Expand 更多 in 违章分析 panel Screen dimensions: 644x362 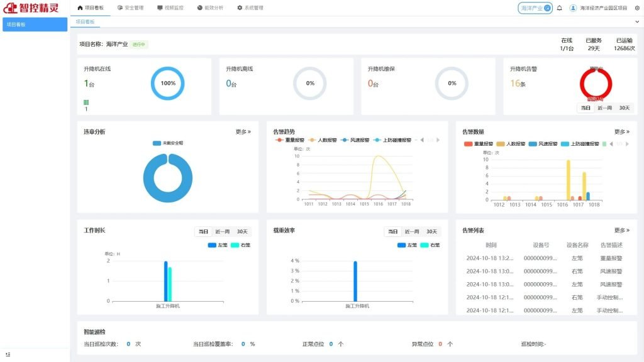[243, 132]
